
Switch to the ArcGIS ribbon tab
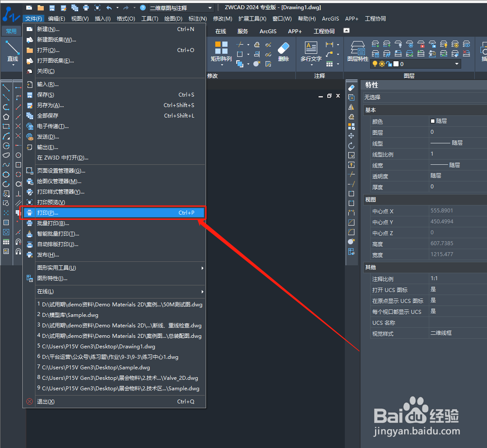click(268, 31)
